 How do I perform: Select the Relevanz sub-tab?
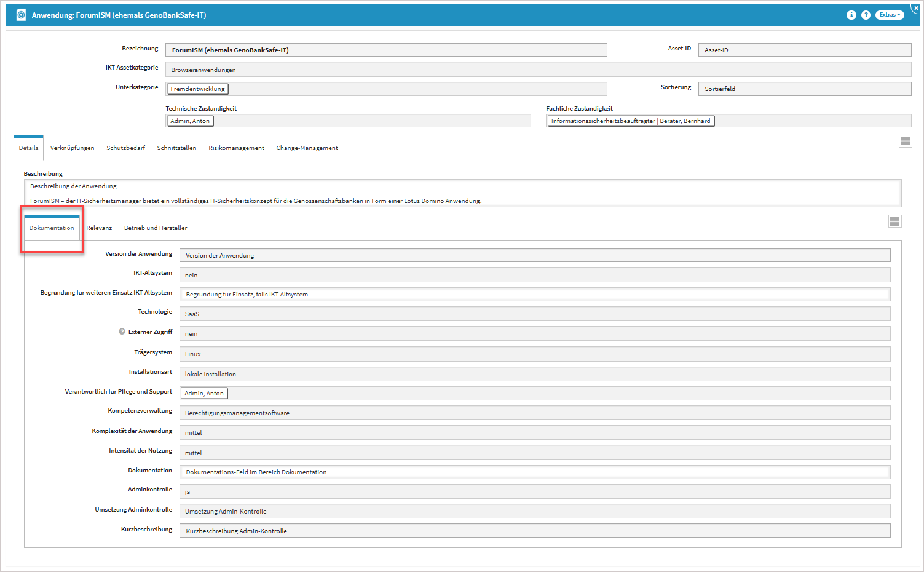click(99, 228)
